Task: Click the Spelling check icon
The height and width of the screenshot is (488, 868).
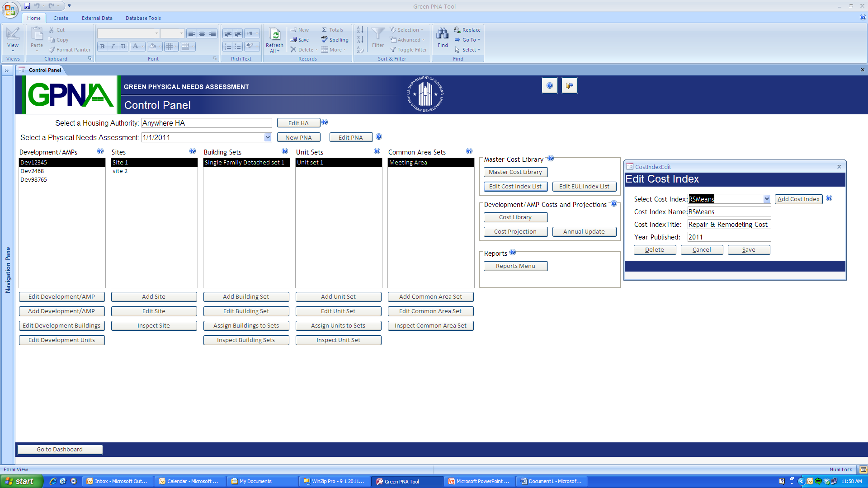Action: (324, 40)
